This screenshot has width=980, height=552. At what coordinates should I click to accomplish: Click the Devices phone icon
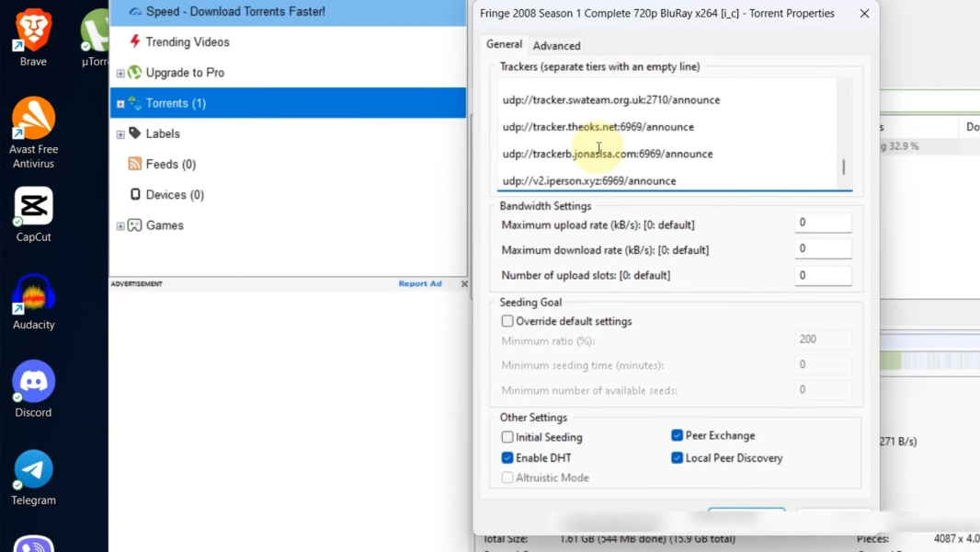tap(135, 194)
